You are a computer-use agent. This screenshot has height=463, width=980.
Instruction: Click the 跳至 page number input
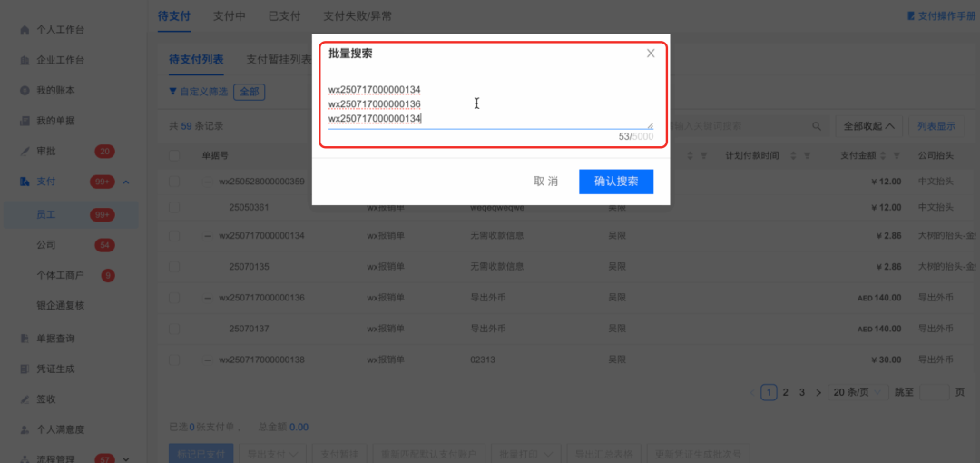[935, 393]
